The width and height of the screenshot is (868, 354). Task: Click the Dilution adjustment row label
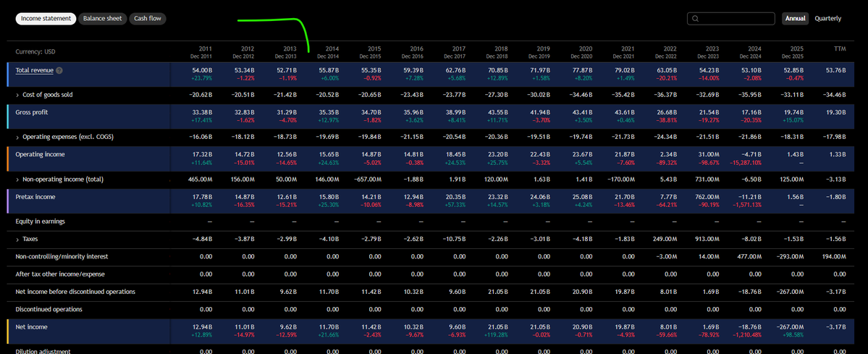point(43,350)
